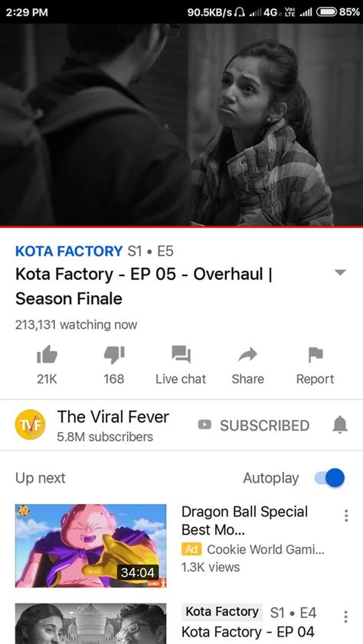Expand video description with down arrow
The height and width of the screenshot is (644, 363).
[x=340, y=272]
